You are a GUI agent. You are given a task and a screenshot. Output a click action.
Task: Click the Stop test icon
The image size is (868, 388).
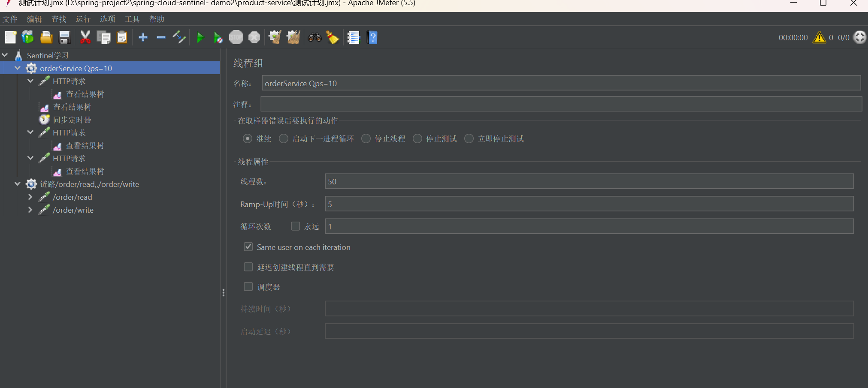click(x=236, y=37)
